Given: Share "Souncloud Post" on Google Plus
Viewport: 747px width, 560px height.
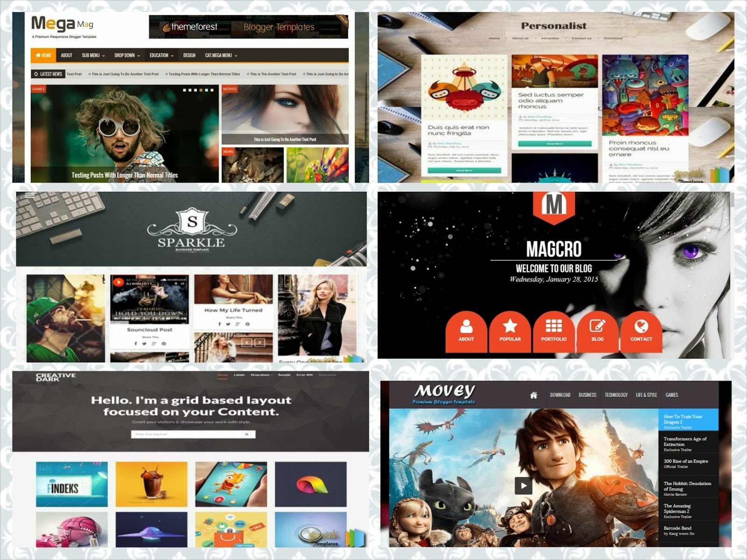Looking at the screenshot, I should pos(154,344).
